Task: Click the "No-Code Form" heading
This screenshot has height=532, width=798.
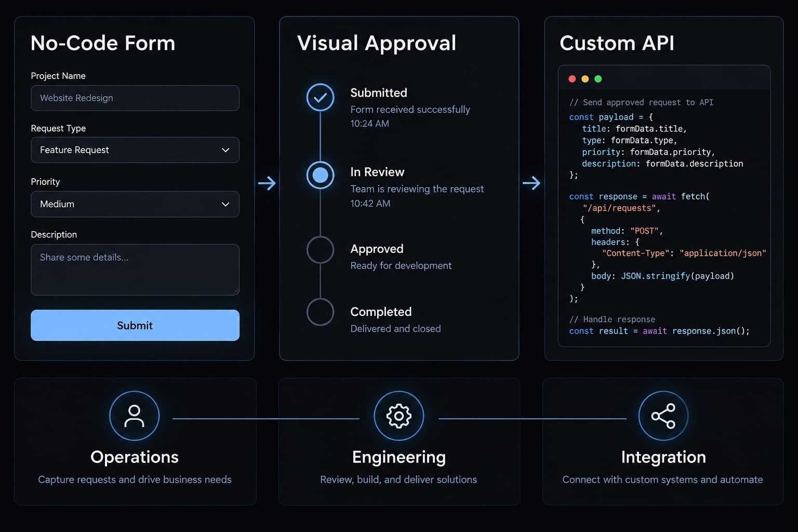Action: pos(103,43)
